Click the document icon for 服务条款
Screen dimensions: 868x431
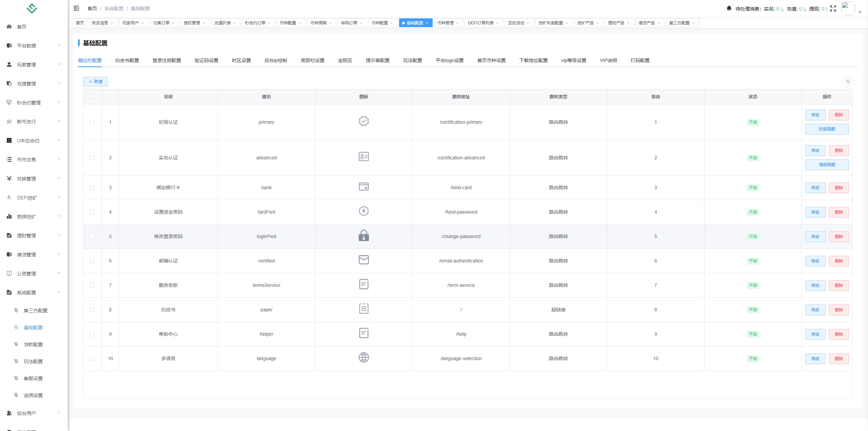(x=364, y=285)
